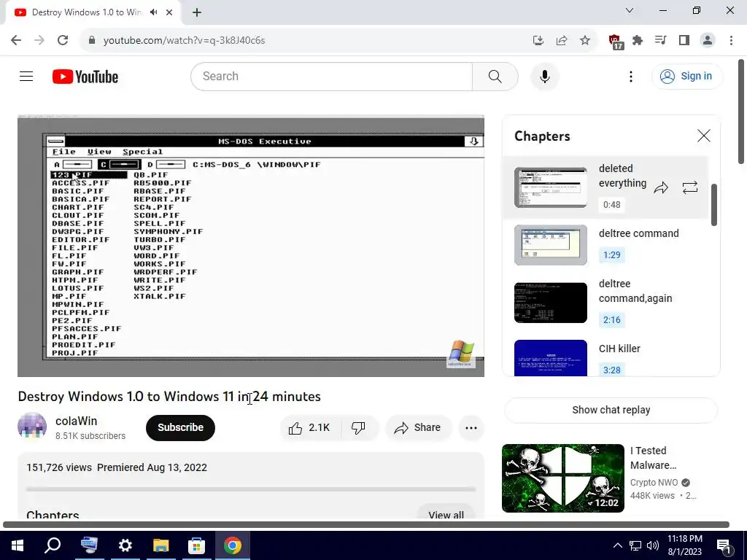Close the Destroy Windows tab
747x560 pixels.
(169, 12)
